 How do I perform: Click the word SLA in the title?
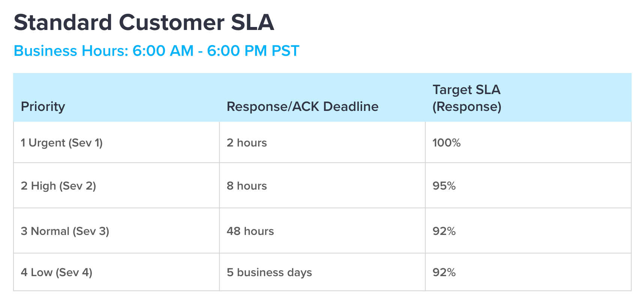point(252,22)
